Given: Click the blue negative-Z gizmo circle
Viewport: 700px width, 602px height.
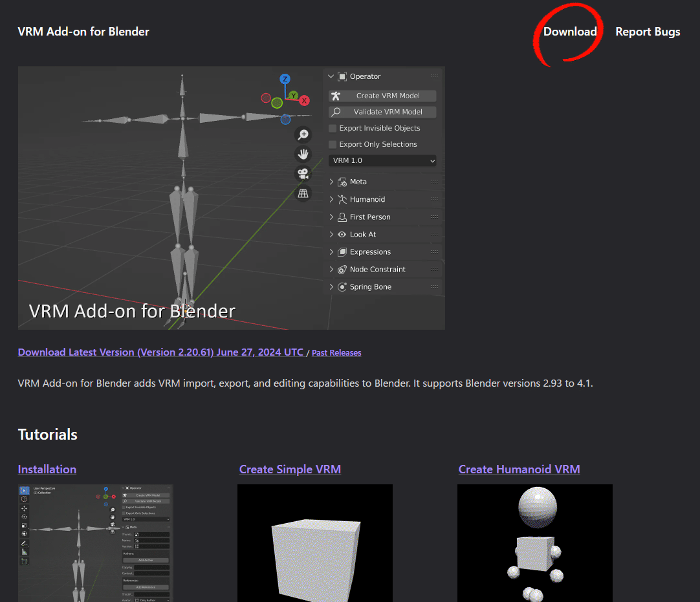Looking at the screenshot, I should (x=286, y=119).
